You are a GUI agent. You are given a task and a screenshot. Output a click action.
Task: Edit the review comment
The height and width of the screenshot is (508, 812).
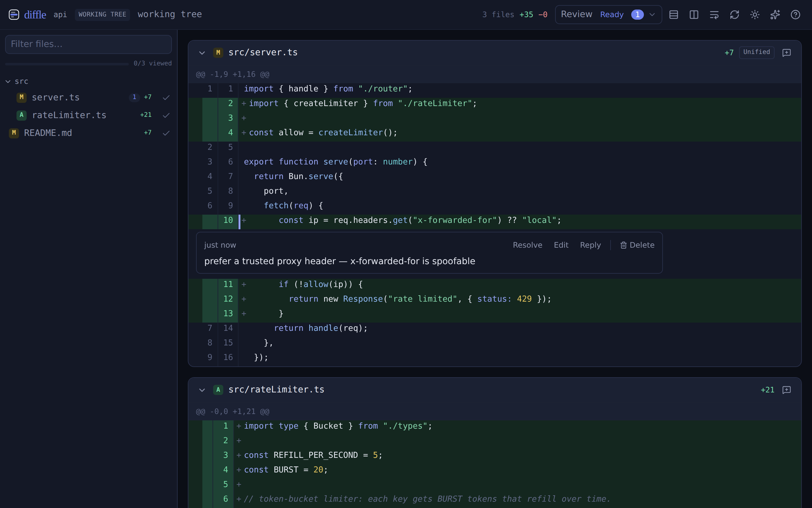(561, 245)
